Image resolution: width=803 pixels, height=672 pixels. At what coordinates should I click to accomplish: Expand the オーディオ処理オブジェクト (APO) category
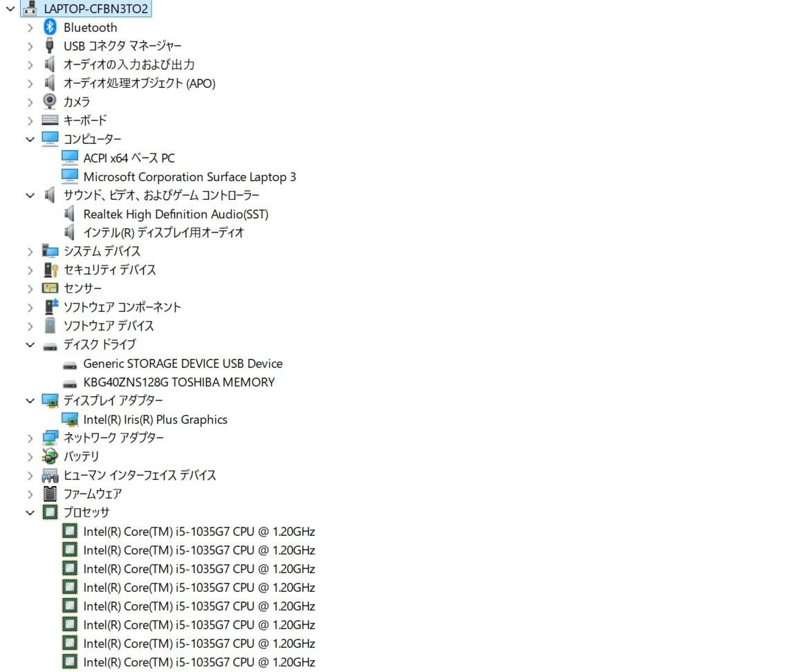[x=30, y=84]
